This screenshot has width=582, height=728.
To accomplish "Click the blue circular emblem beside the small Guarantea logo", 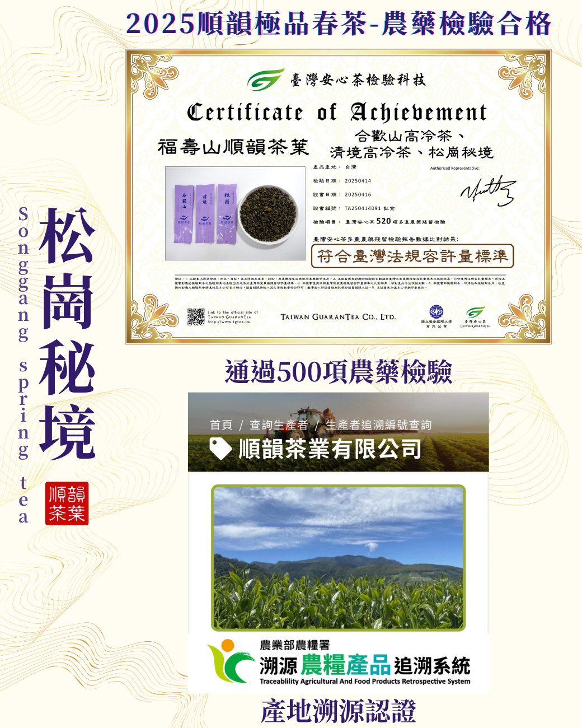I will [x=436, y=312].
